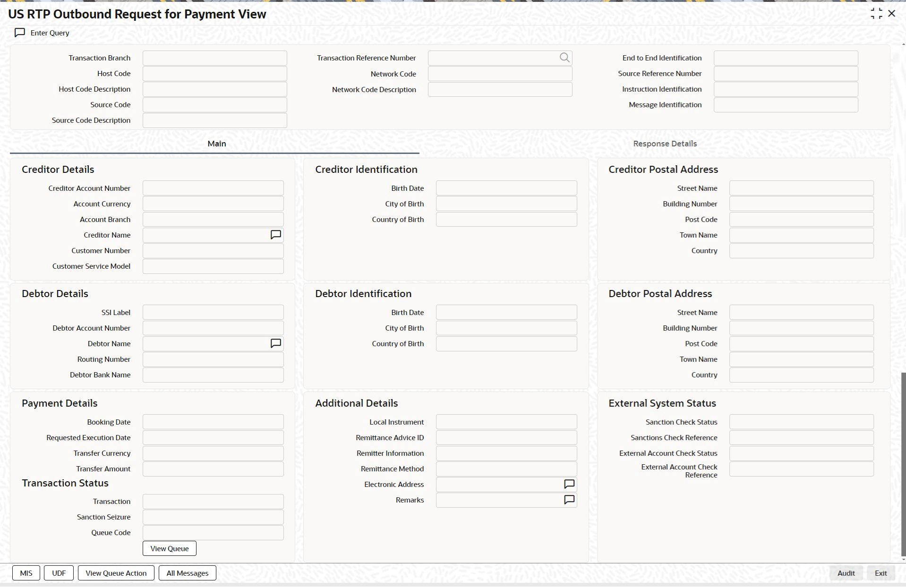Screen dimensions: 906x588
Task: Open the UDF screen
Action: (x=59, y=573)
